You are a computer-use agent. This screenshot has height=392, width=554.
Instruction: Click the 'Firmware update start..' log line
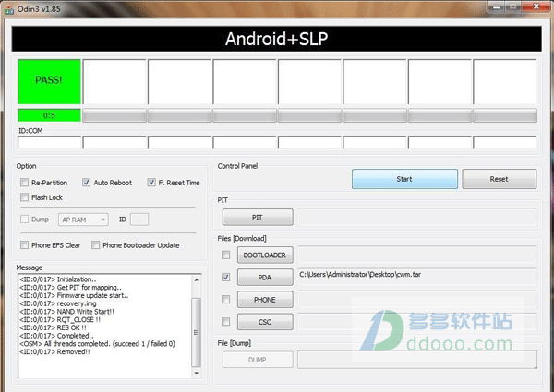pyautogui.click(x=74, y=295)
